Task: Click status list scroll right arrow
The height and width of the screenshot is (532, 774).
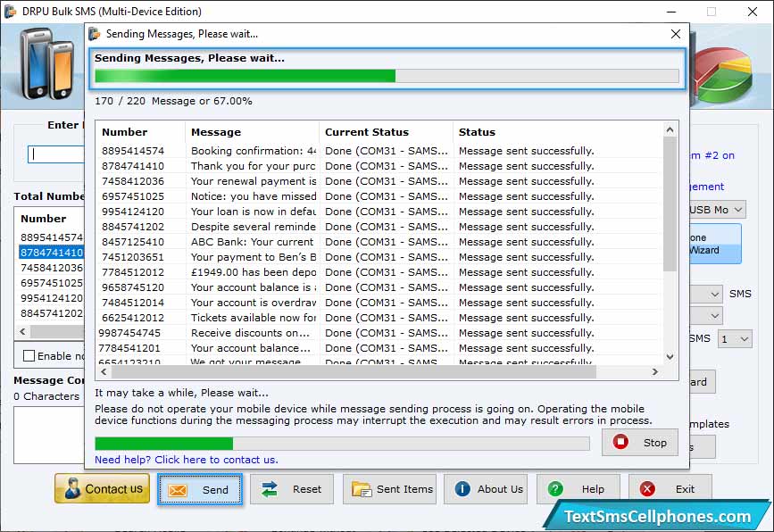Action: (x=655, y=371)
